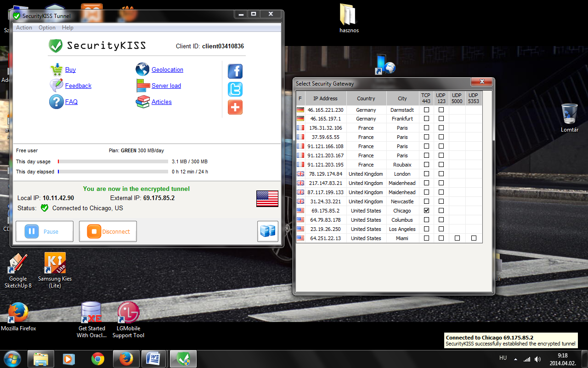The image size is (588, 368).
Task: Open Chrome from the taskbar
Action: point(97,359)
